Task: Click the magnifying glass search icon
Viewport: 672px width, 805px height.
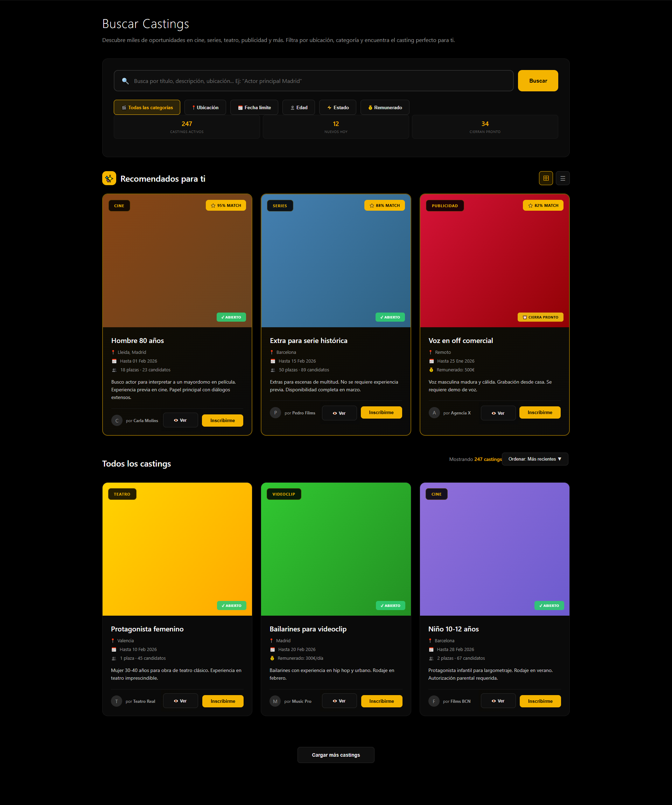Action: pos(125,81)
